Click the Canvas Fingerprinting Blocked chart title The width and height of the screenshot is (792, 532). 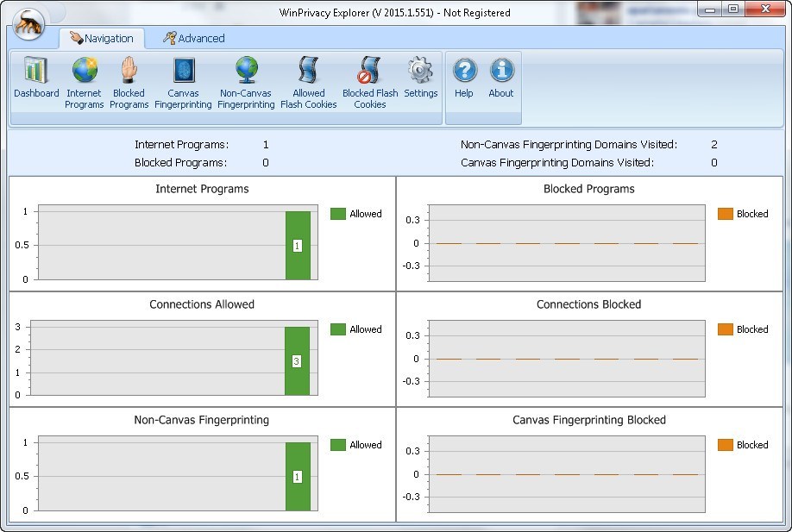coord(589,420)
